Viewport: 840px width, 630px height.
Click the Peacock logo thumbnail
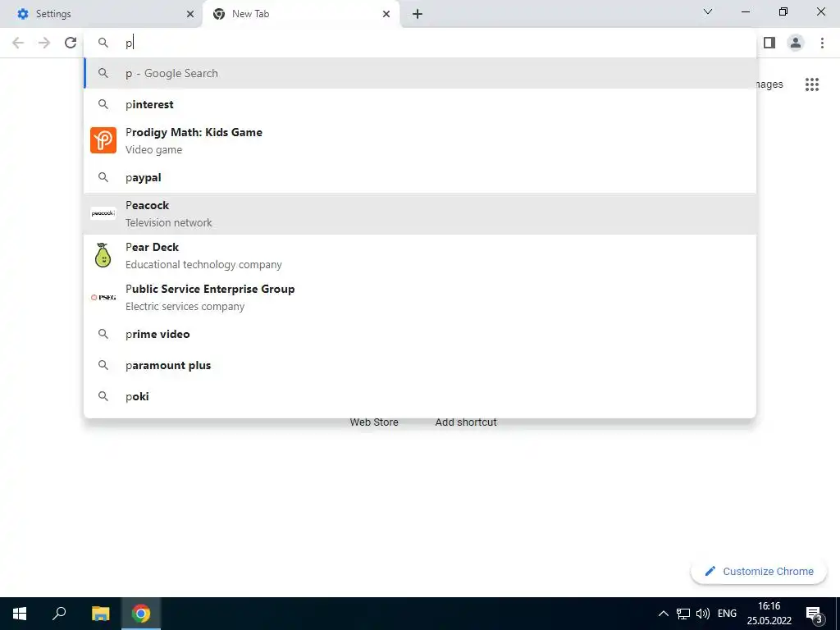(103, 213)
